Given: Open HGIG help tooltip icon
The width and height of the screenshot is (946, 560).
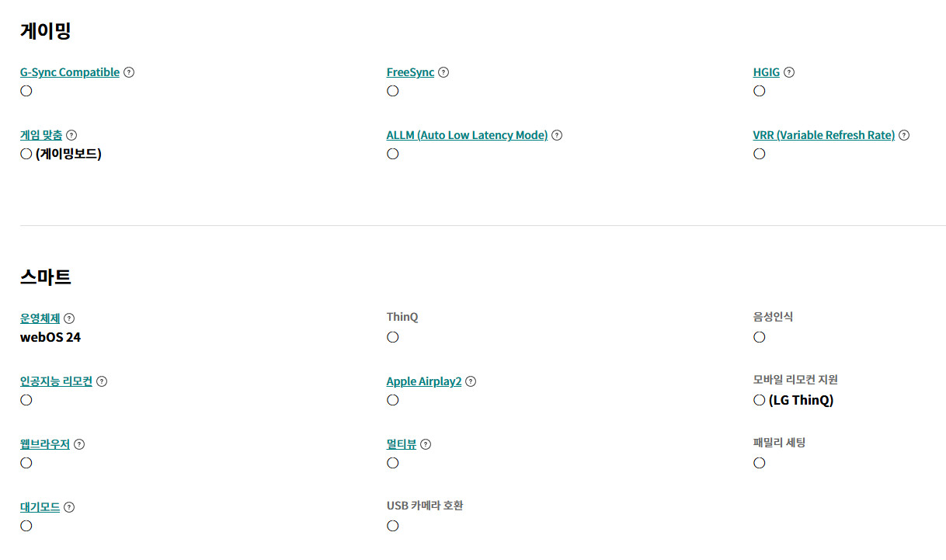Looking at the screenshot, I should tap(789, 72).
